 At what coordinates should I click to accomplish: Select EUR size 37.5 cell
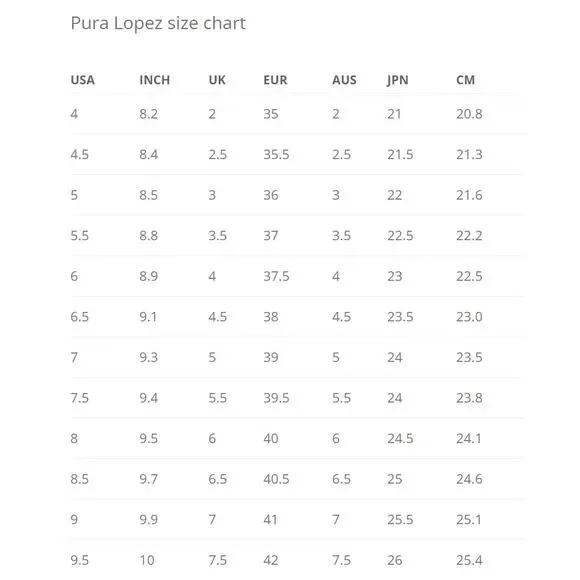point(276,276)
